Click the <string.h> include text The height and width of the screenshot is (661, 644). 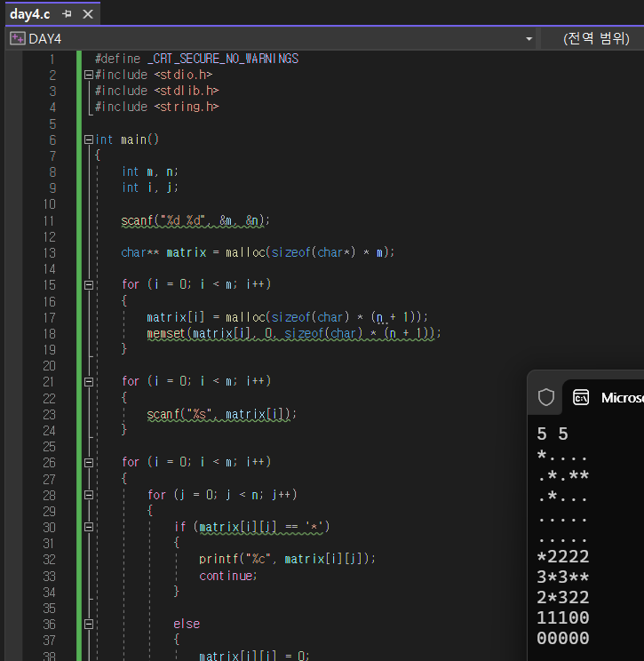[x=187, y=107]
